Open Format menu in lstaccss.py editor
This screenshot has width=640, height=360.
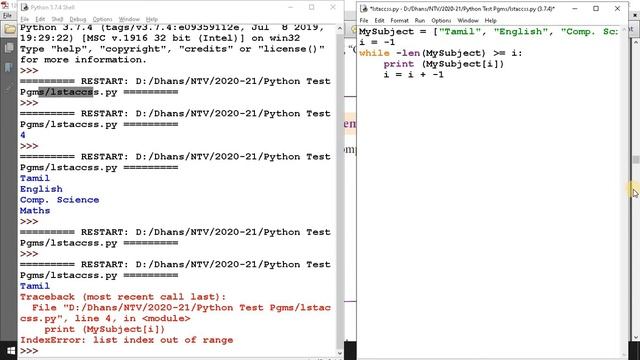pyautogui.click(x=399, y=20)
